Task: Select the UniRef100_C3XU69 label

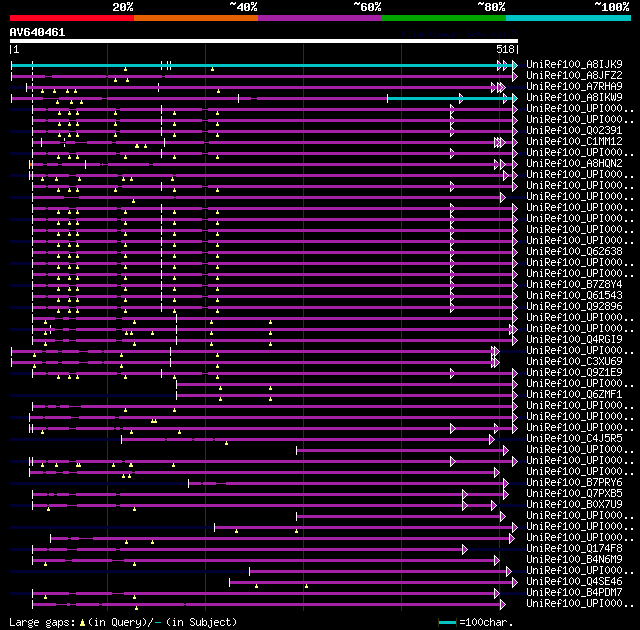Action: [x=574, y=362]
